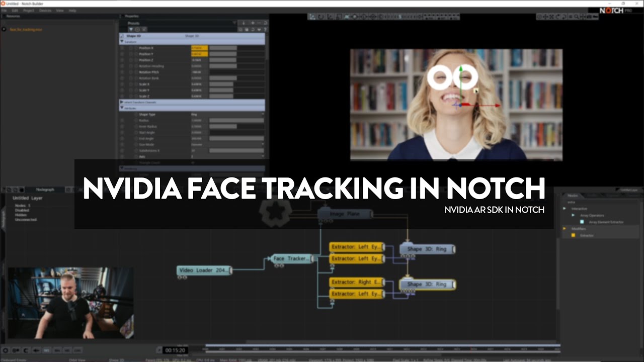Open the Shape Type dropdown showing Ring
This screenshot has width=644, height=362.
click(227, 114)
